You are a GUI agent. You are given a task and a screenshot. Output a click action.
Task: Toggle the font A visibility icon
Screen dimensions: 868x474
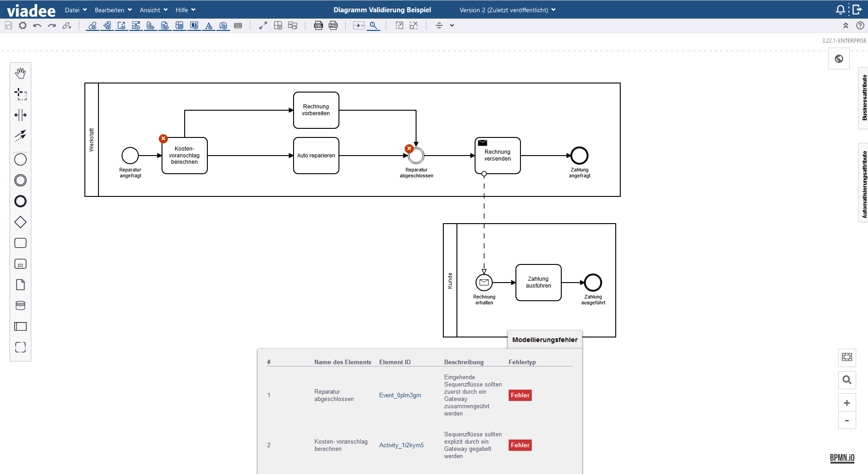(x=209, y=25)
